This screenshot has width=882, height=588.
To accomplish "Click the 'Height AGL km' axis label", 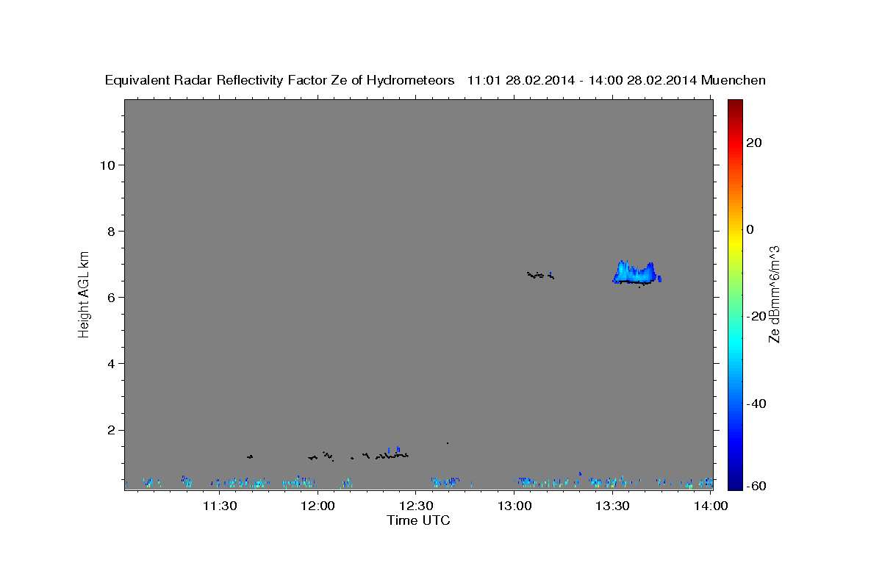I will tap(84, 294).
